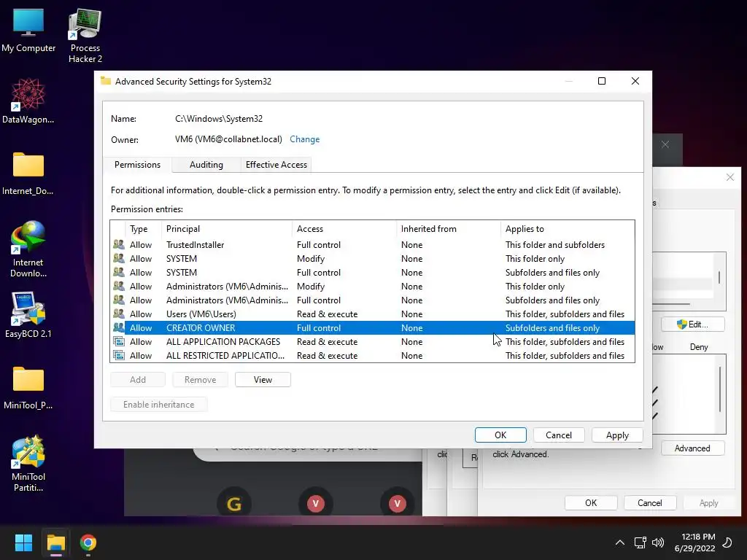Launch EasyBCD 2.1 shortcut
Viewport: 747px width, 560px height.
point(28,315)
